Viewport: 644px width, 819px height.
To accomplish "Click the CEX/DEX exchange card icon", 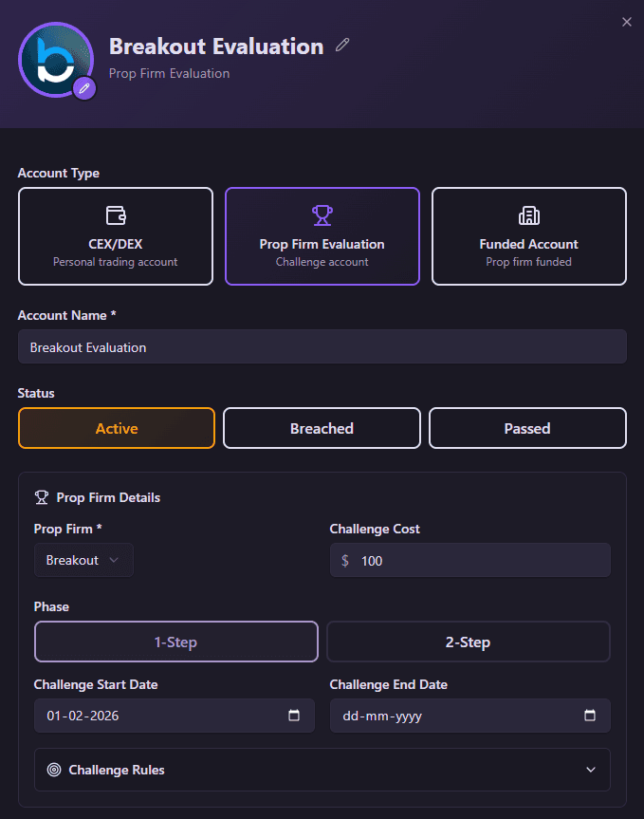I will click(115, 215).
